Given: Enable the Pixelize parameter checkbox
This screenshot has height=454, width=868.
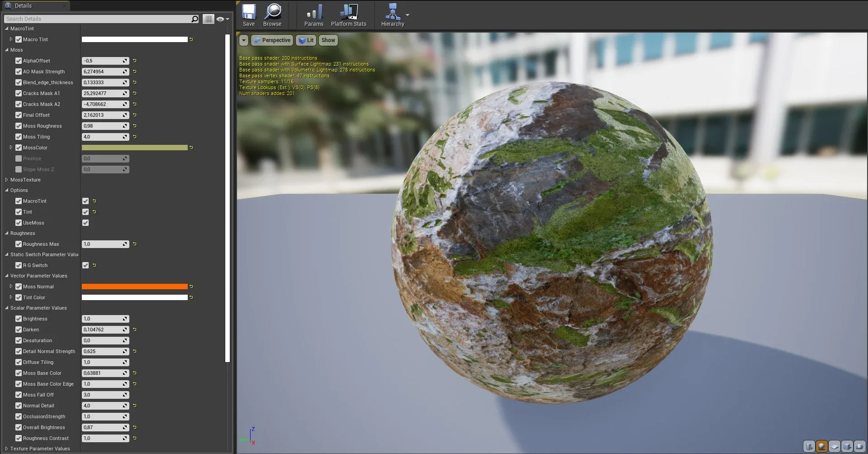Looking at the screenshot, I should (19, 158).
